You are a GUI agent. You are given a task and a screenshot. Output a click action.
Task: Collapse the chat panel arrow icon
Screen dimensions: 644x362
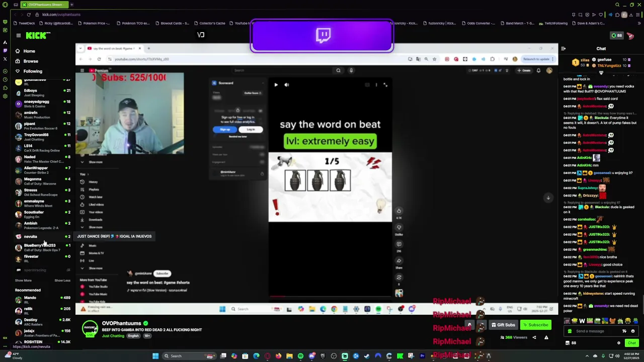(x=563, y=49)
